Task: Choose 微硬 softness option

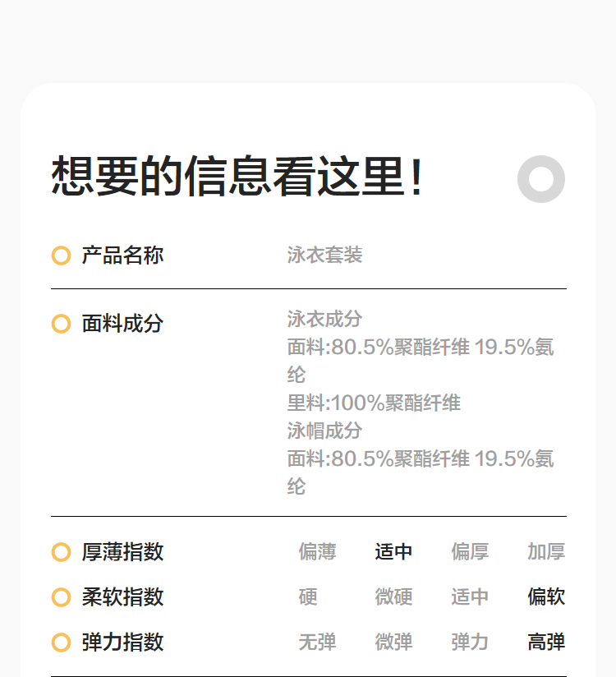Action: point(393,597)
